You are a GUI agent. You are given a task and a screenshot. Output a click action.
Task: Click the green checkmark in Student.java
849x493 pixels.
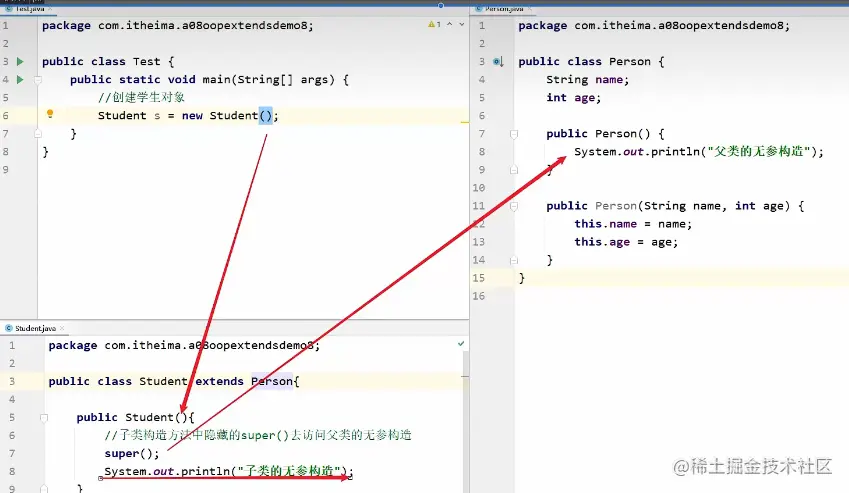(x=461, y=343)
